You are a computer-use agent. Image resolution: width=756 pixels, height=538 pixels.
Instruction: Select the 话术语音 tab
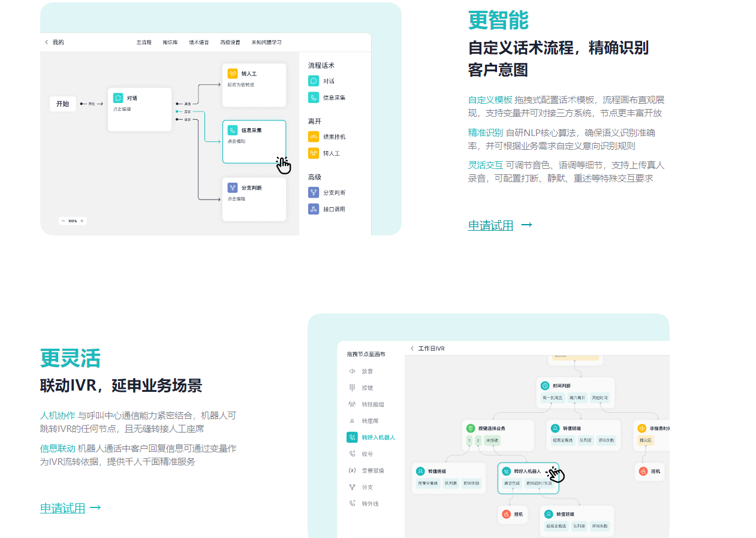[x=199, y=43]
